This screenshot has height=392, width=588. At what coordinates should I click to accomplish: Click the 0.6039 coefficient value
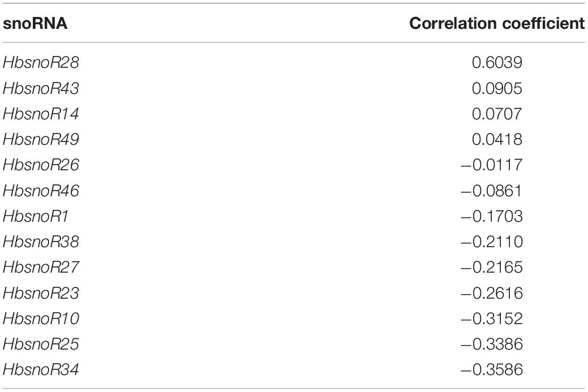[x=497, y=63]
